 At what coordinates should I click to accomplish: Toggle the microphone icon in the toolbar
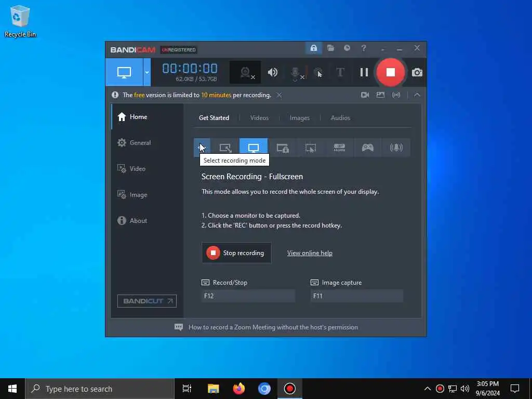[x=296, y=73]
